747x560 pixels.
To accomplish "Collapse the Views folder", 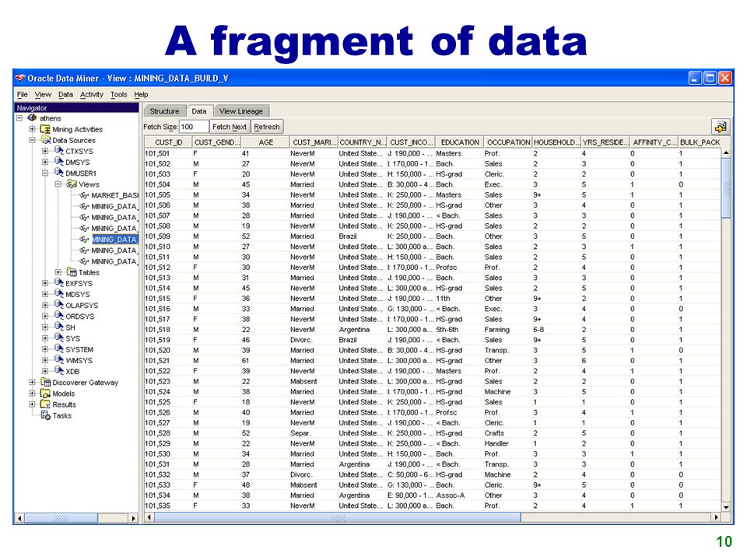I will coord(58,184).
